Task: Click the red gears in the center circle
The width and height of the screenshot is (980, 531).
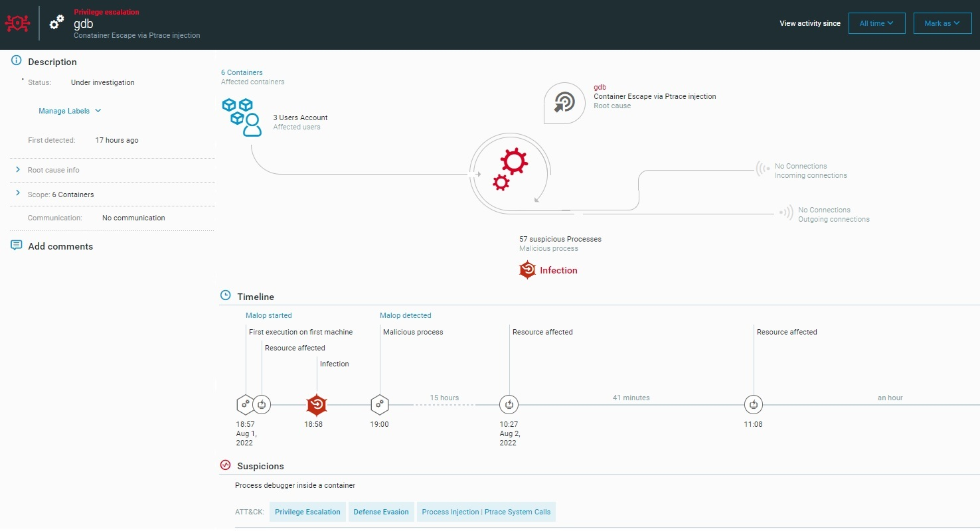Action: click(509, 170)
